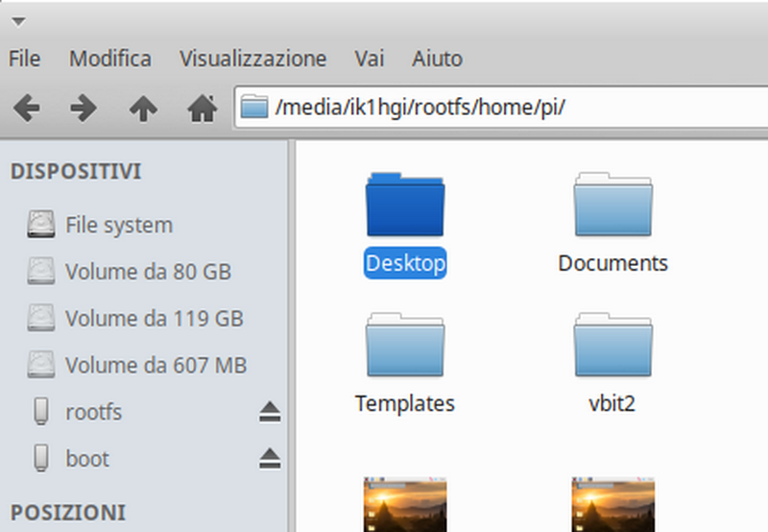Click the 'vbit2' folder name
The width and height of the screenshot is (768, 532).
[612, 403]
